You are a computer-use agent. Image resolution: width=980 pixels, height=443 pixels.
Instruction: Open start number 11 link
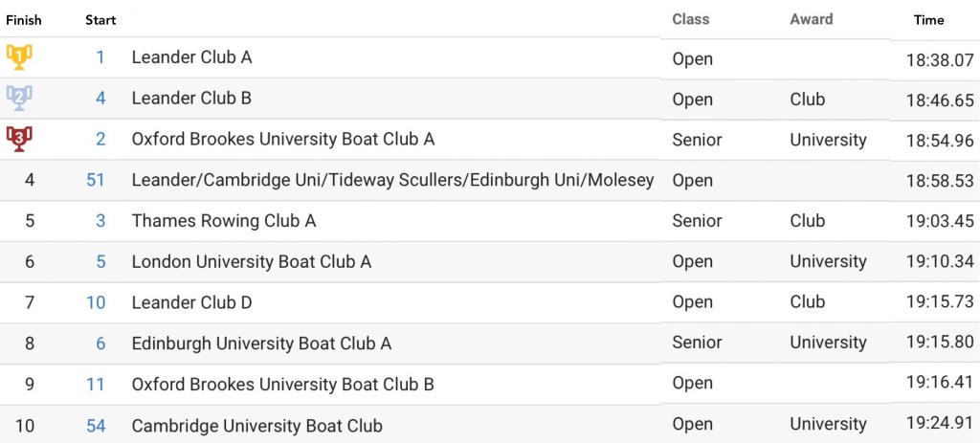coord(96,385)
